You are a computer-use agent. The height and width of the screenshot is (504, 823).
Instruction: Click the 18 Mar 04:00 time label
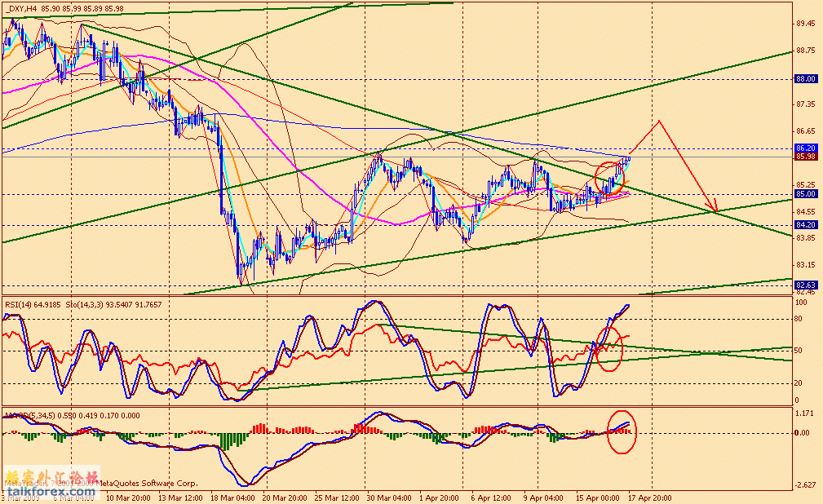click(x=233, y=497)
